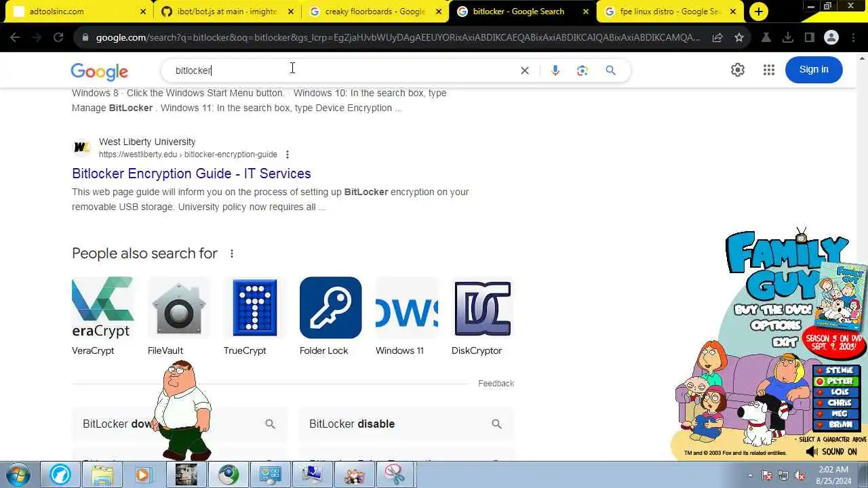This screenshot has height=488, width=868.
Task: Search for BitLocker disable suggestion
Action: [x=406, y=424]
